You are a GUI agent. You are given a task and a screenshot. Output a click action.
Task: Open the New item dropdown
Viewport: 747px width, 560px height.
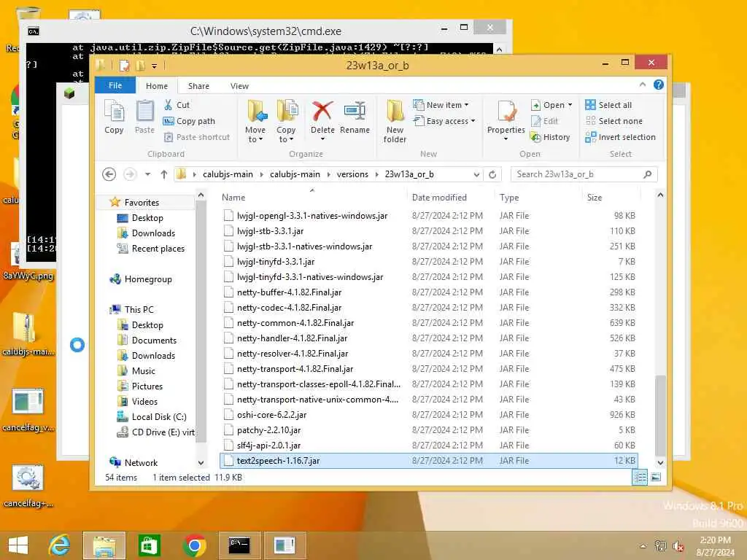click(x=441, y=105)
